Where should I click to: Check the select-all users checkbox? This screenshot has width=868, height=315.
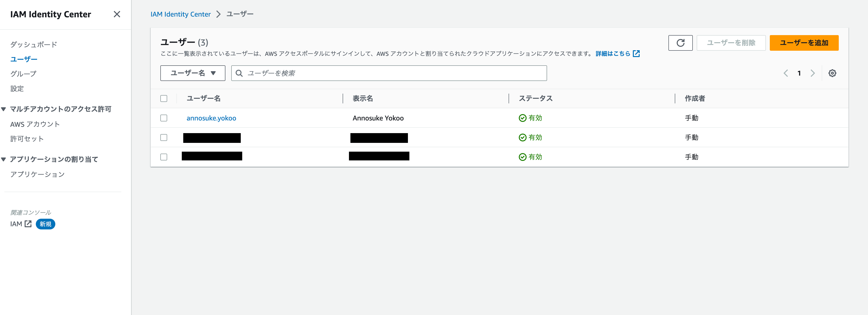tap(164, 98)
